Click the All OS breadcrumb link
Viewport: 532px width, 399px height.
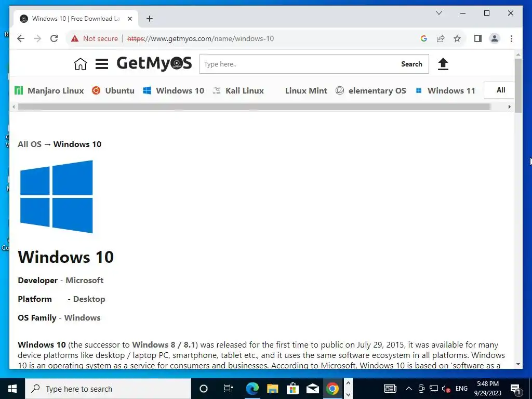[30, 144]
